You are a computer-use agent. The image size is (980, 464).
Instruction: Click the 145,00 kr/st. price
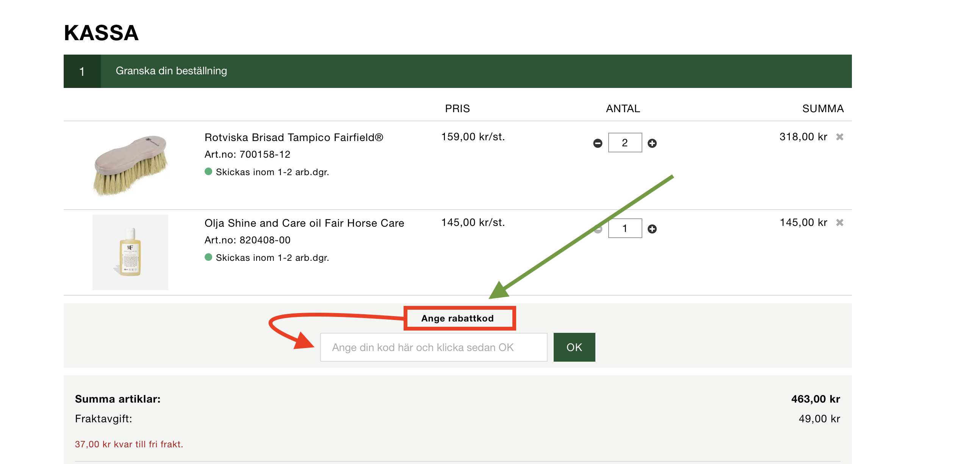(x=473, y=222)
